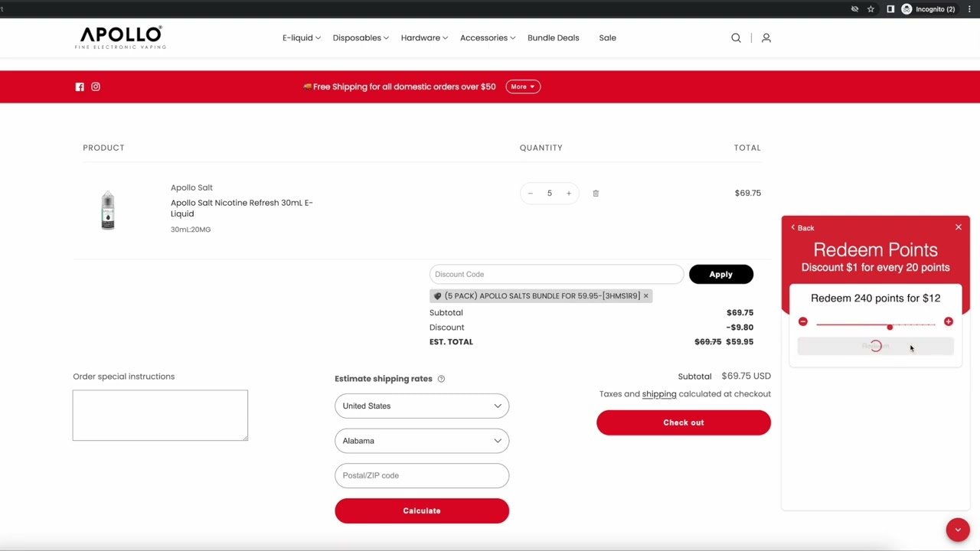
Task: Open the Incognito profile indicator
Action: tap(928, 9)
